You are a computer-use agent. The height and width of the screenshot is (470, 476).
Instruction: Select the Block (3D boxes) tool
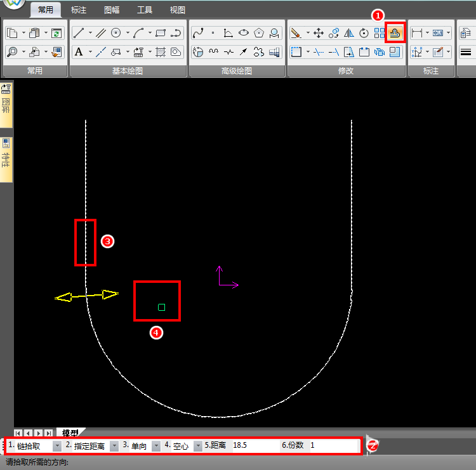tap(379, 52)
